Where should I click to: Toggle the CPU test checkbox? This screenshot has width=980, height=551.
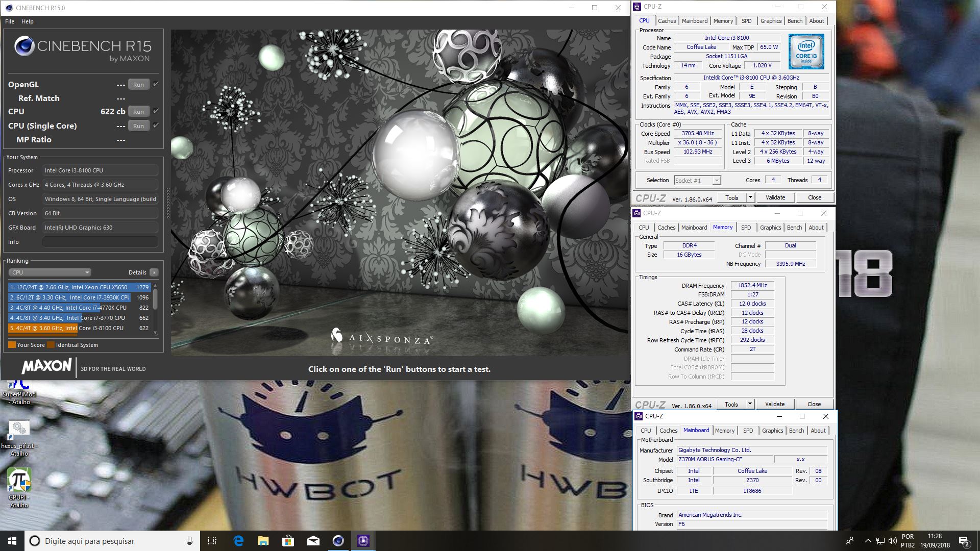(x=156, y=111)
